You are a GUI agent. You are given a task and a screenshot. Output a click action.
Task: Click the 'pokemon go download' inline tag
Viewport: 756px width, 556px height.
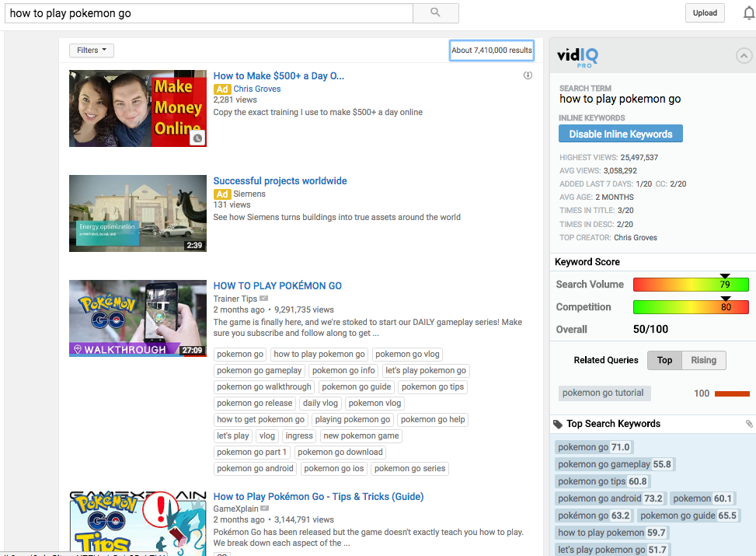point(340,453)
